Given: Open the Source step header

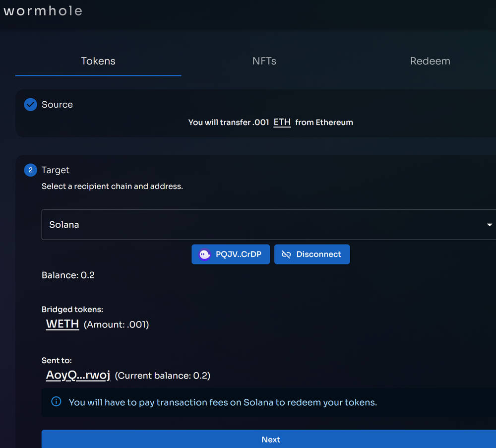Looking at the screenshot, I should tap(57, 105).
